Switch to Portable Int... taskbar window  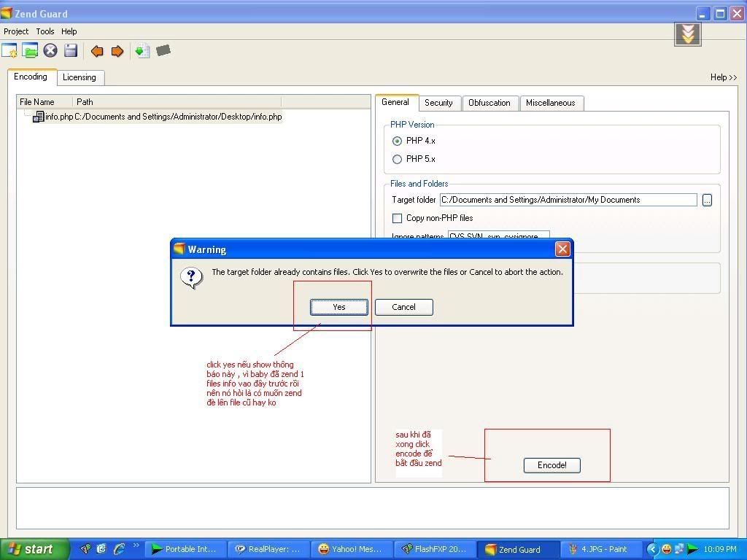pos(185,549)
